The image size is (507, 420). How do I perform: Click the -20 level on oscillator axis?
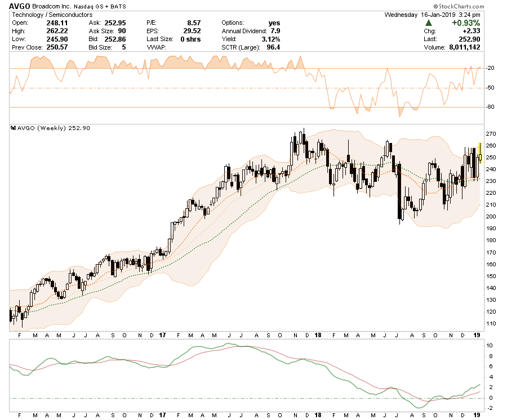coord(491,68)
